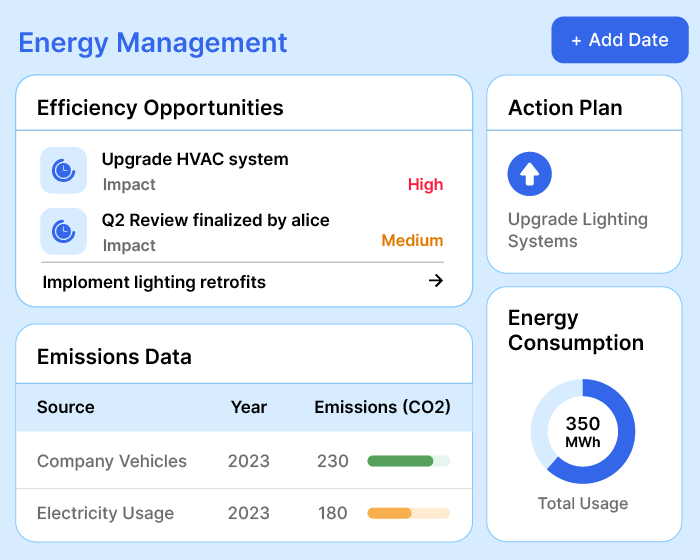This screenshot has width=700, height=560.
Task: Click the arrow next to lighting retrofits
Action: pyautogui.click(x=435, y=281)
